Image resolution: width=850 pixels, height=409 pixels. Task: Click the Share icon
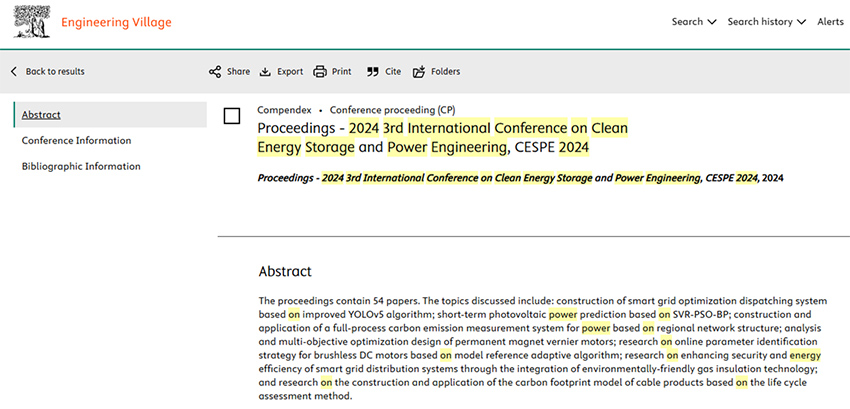(x=215, y=72)
